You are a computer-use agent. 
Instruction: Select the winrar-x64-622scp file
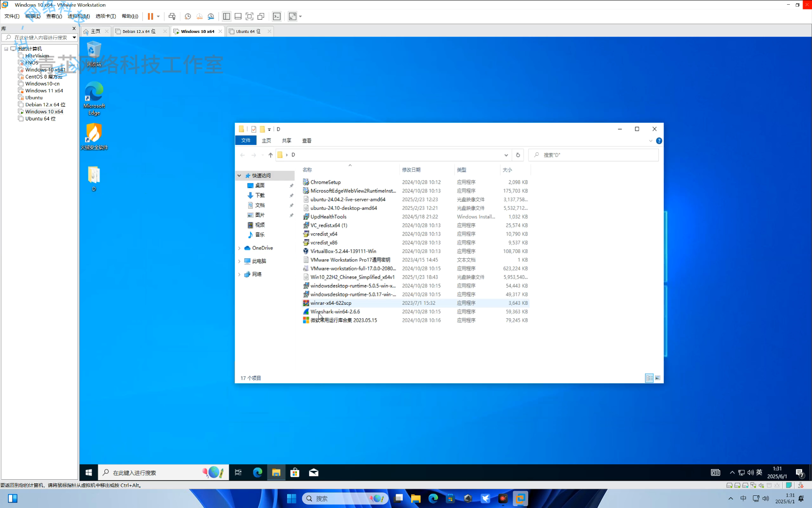coord(331,303)
